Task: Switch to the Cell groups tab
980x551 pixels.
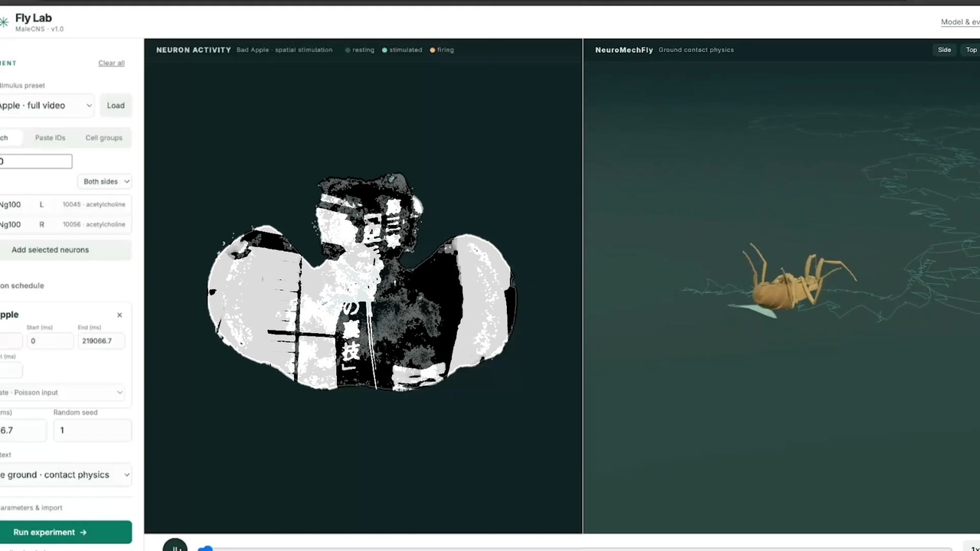Action: point(104,138)
